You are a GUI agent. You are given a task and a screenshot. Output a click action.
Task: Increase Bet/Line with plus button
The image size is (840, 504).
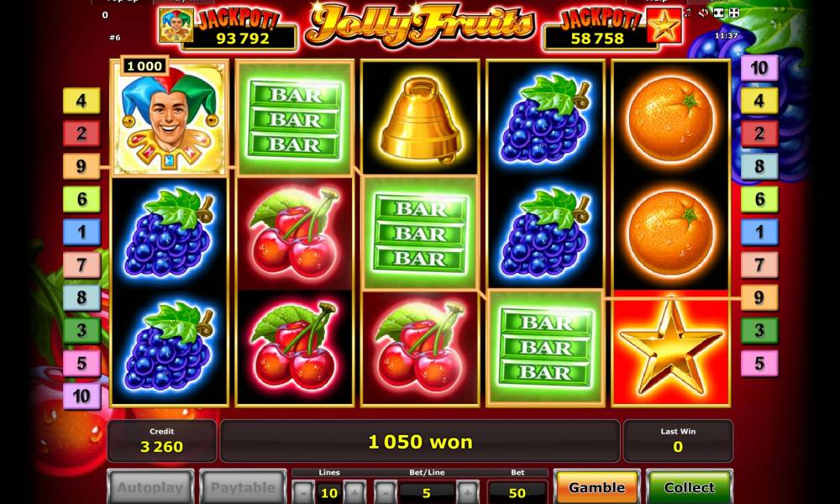467,491
